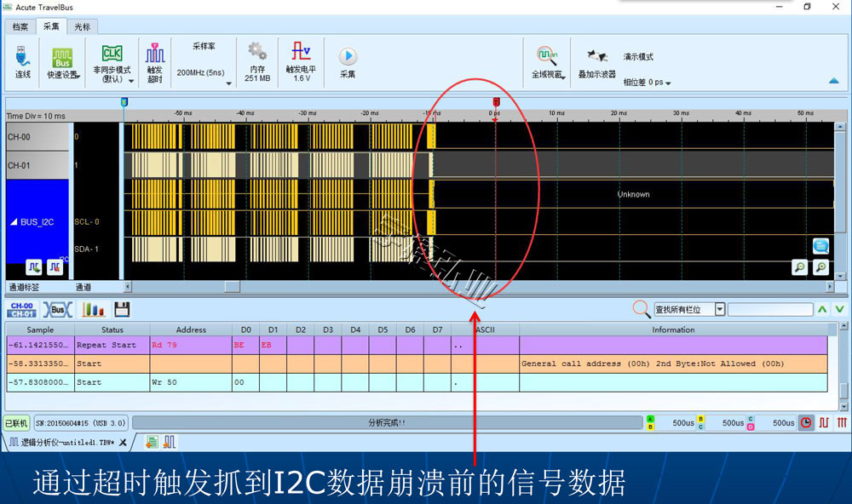The height and width of the screenshot is (504, 852).
Task: Click the Sample column header
Action: pos(40,329)
